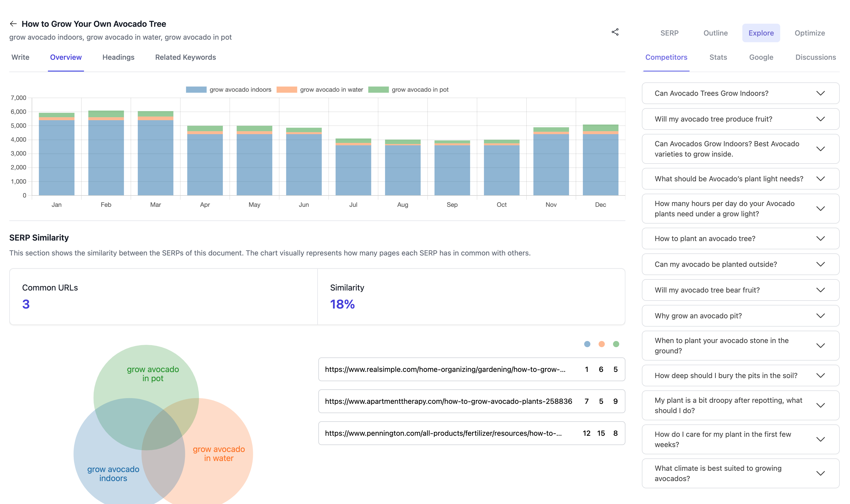Viewport: 850px width, 504px height.
Task: Open the Stats tab
Action: (x=718, y=57)
